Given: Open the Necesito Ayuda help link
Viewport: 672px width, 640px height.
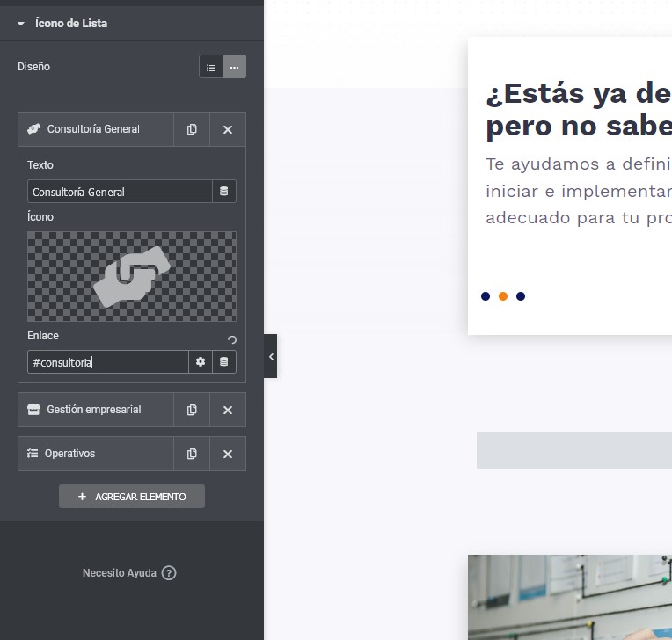Looking at the screenshot, I should point(129,573).
